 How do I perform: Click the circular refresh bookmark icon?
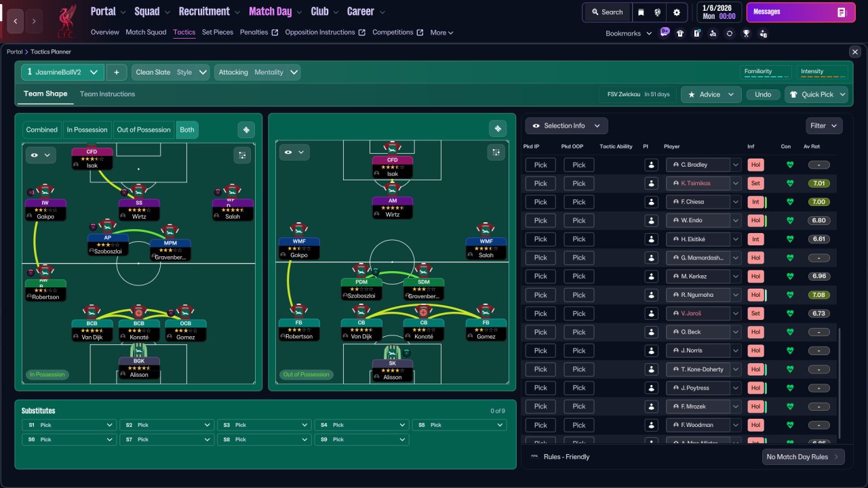(730, 33)
